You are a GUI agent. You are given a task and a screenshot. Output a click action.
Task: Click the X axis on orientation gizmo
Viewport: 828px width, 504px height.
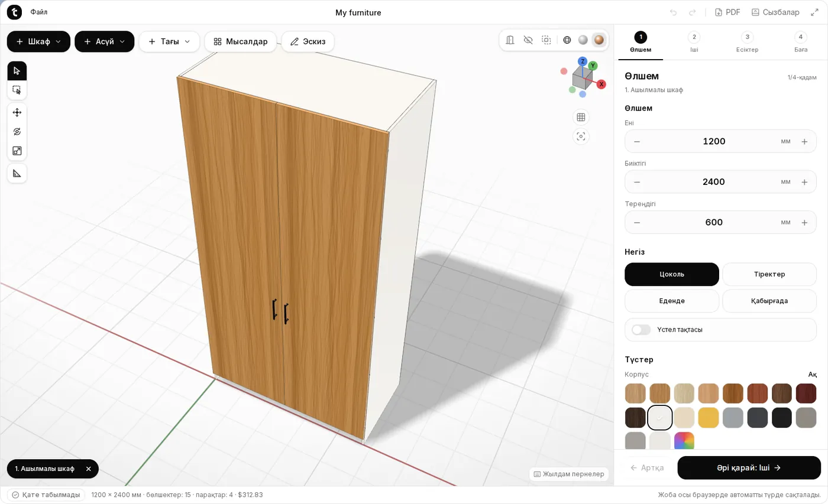coord(601,84)
